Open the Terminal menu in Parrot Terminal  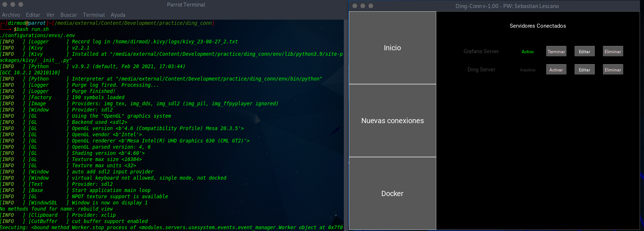click(94, 15)
